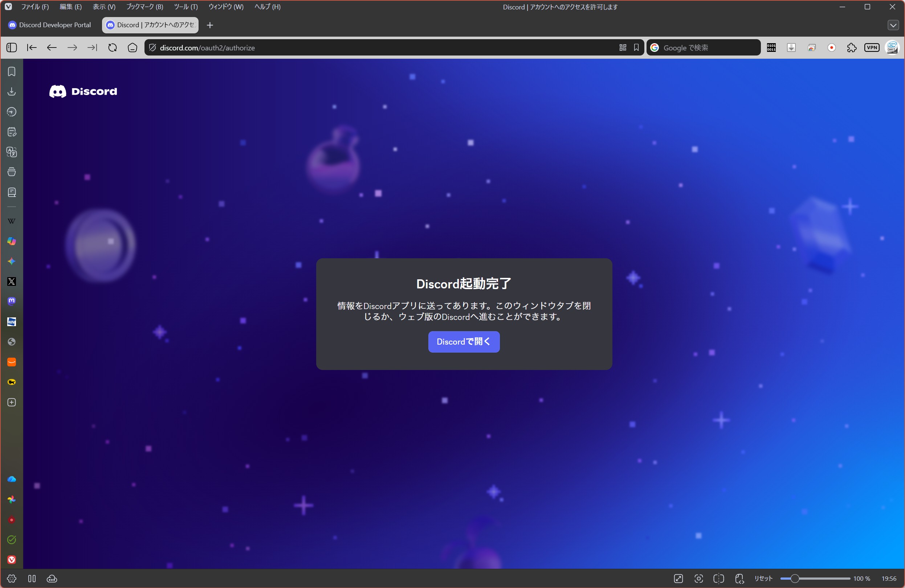Open the Bookmarks side panel
905x588 pixels.
point(12,71)
